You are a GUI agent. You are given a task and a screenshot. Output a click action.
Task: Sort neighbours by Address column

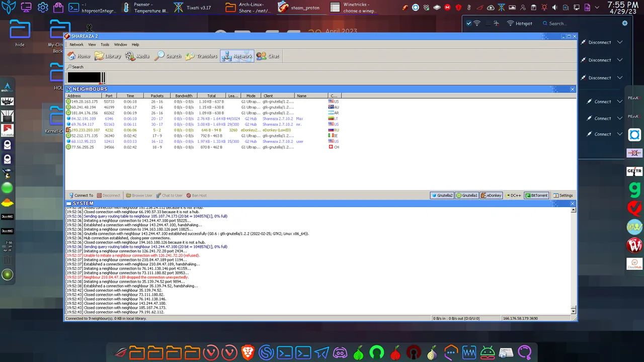tap(83, 96)
